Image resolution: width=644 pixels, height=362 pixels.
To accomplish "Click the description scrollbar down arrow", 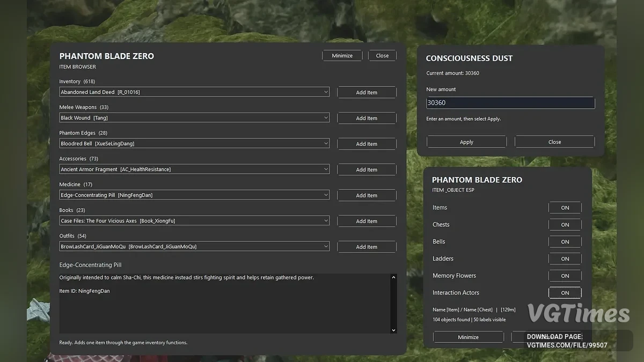I will (393, 330).
